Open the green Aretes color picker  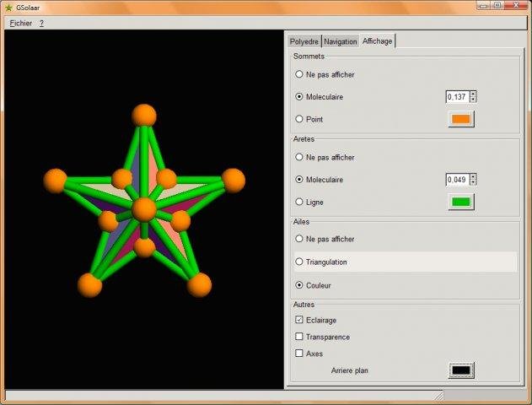point(460,202)
